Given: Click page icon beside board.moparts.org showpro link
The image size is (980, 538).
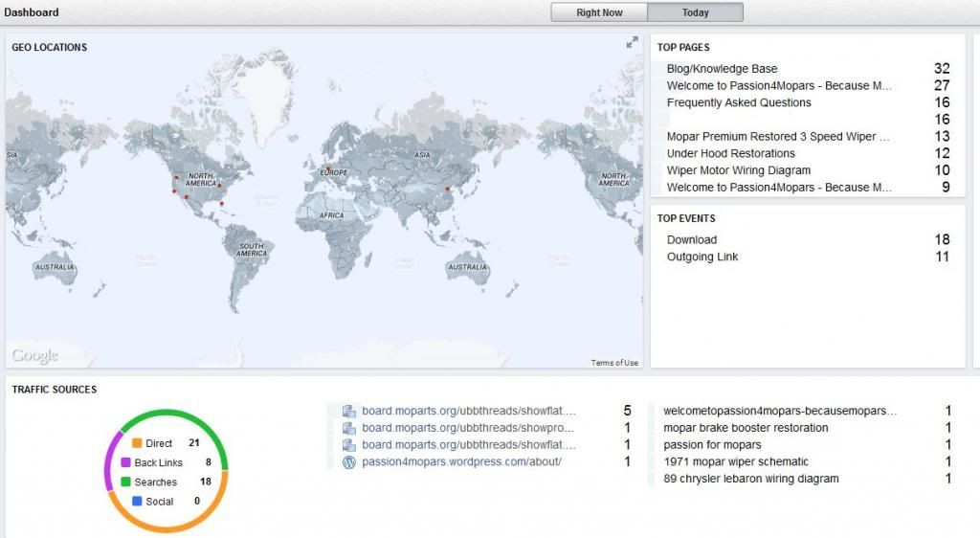Looking at the screenshot, I should point(348,428).
